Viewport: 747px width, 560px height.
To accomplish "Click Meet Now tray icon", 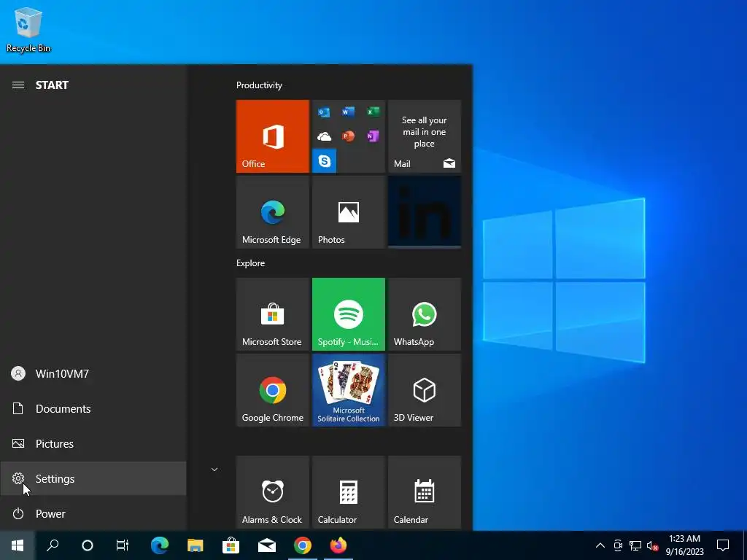I will (x=618, y=545).
